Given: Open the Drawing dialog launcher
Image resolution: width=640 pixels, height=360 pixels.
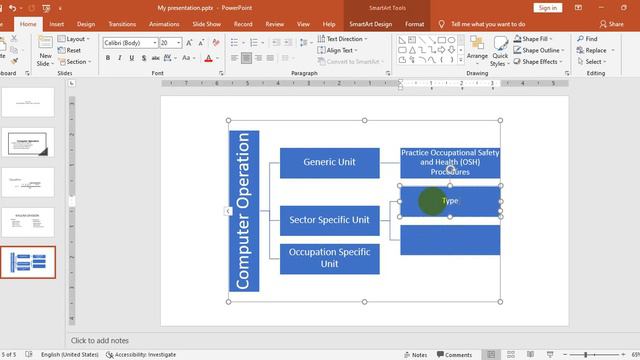Looking at the screenshot, I should (x=567, y=73).
